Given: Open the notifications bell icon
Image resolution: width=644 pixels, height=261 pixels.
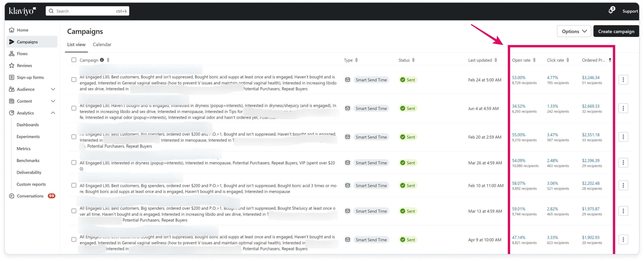Looking at the screenshot, I should coord(611,11).
